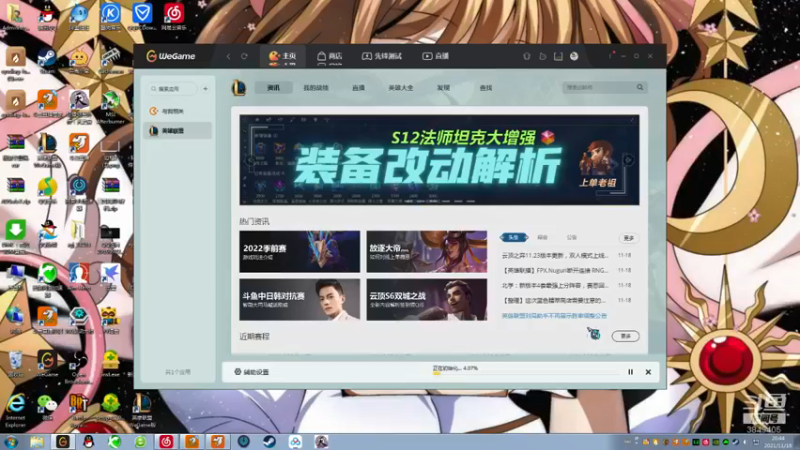This screenshot has height=450, width=800.
Task: Open Internet Explorer desktop shortcut
Action: click(x=15, y=410)
